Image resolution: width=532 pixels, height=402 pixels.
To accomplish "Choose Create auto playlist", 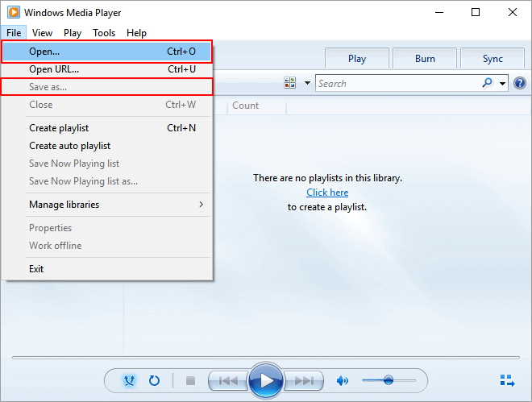I will pos(107,146).
